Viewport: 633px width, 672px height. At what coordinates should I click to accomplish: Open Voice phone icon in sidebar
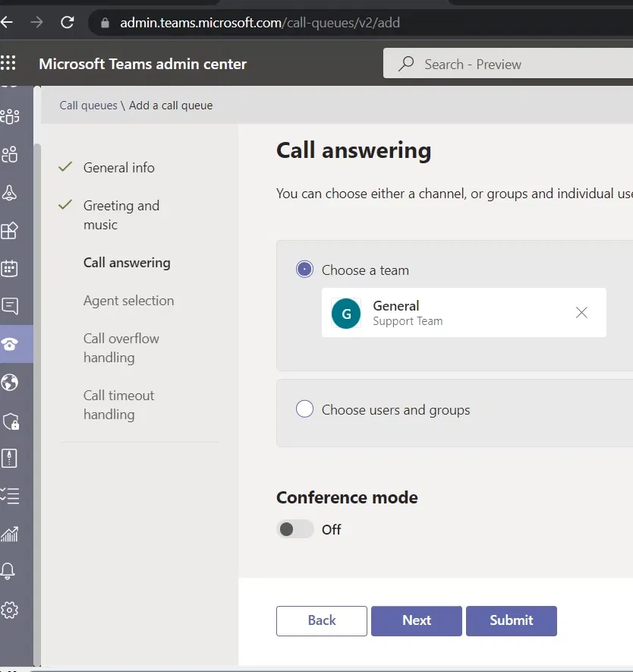coord(10,344)
